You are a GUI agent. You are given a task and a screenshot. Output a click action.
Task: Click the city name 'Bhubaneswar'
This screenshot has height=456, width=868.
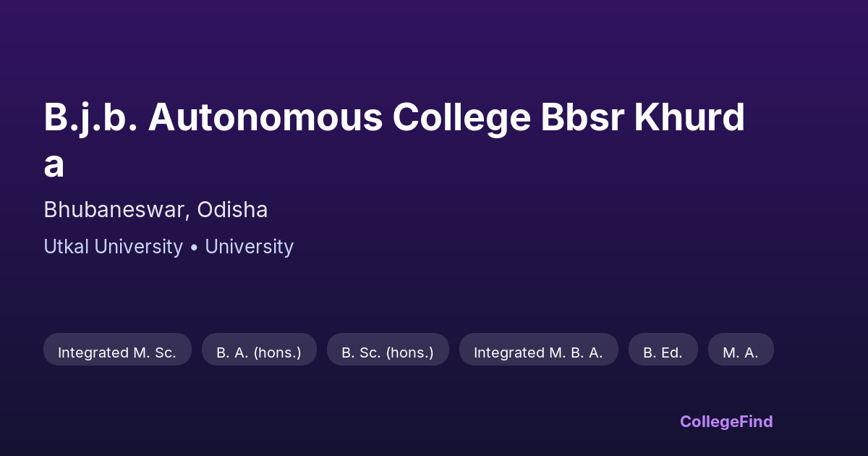click(115, 210)
